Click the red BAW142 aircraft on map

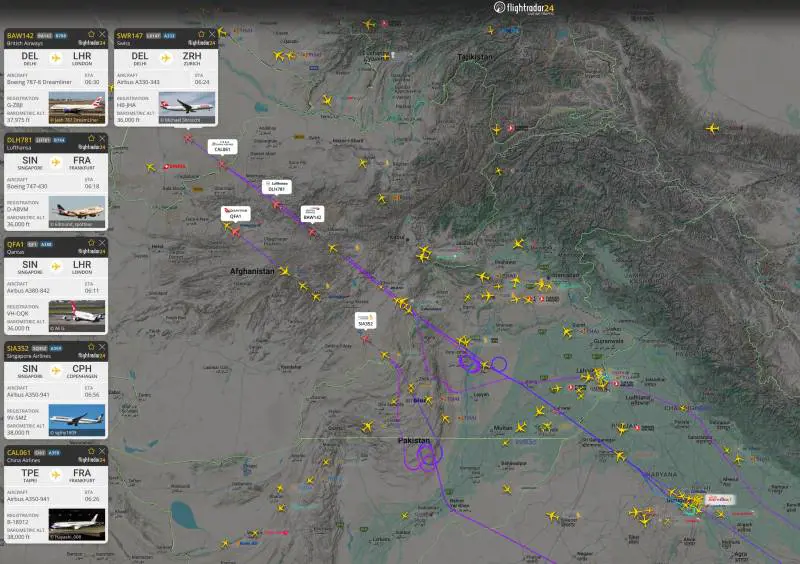pyautogui.click(x=310, y=233)
